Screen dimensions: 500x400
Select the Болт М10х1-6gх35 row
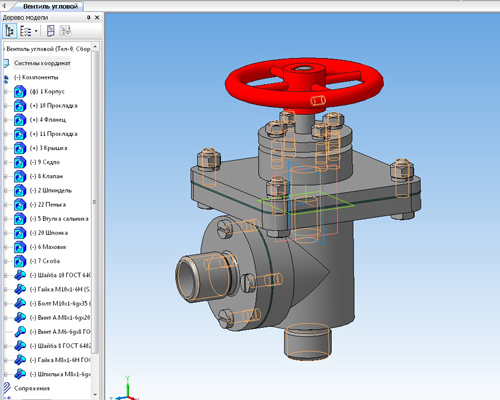(x=60, y=303)
